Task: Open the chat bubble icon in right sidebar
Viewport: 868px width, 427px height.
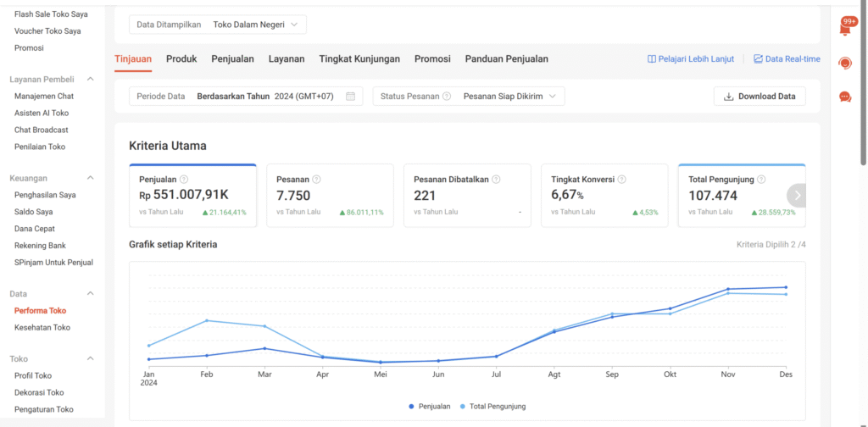Action: click(x=845, y=97)
